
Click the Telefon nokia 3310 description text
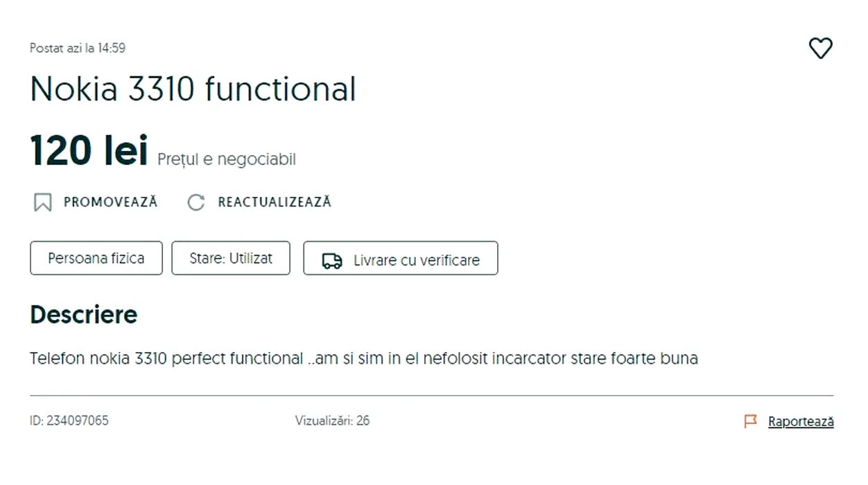363,358
